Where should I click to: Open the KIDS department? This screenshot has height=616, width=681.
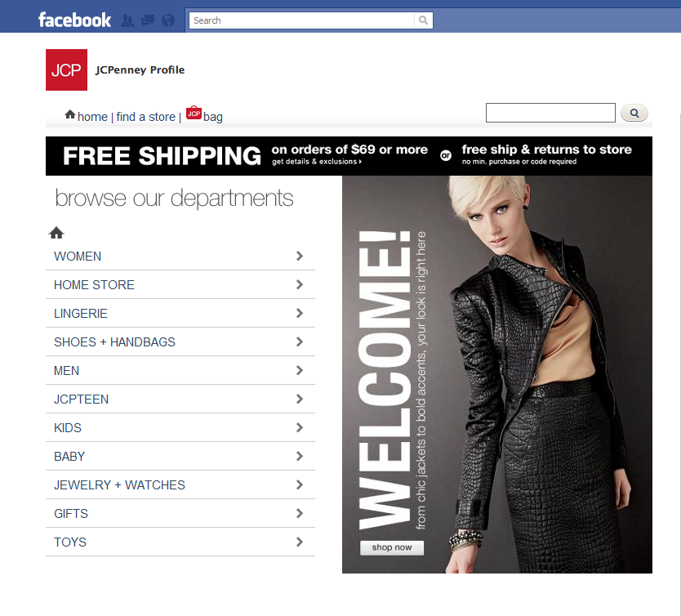coord(180,428)
